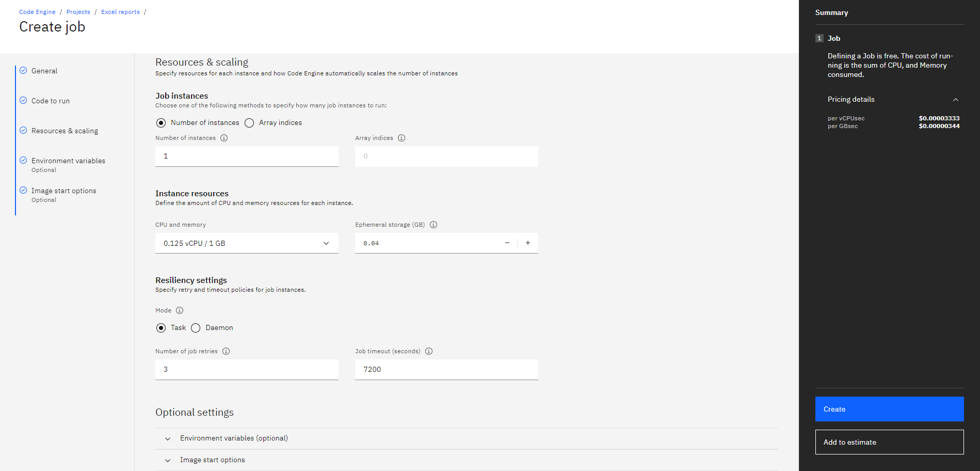
Task: Click the checkmark icon beside Code to run
Action: pos(23,100)
